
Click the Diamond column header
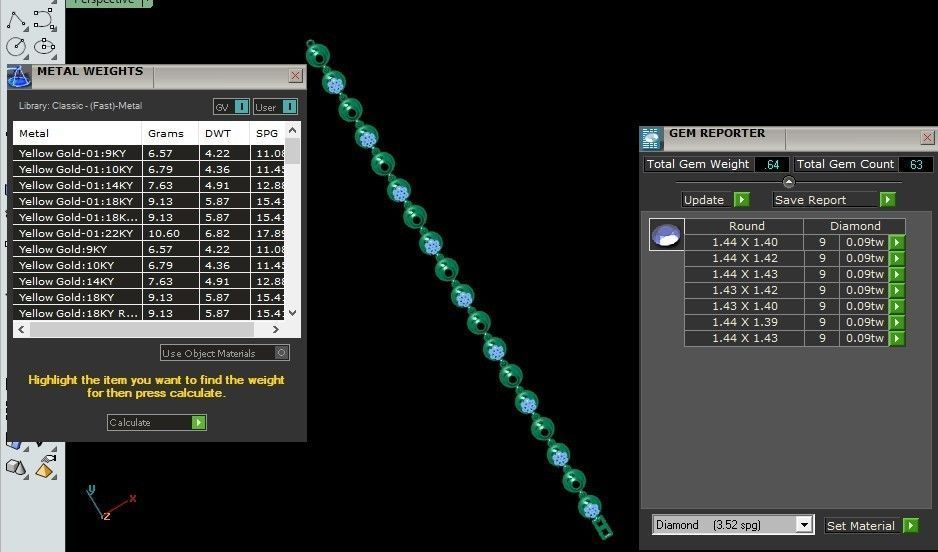coord(855,226)
